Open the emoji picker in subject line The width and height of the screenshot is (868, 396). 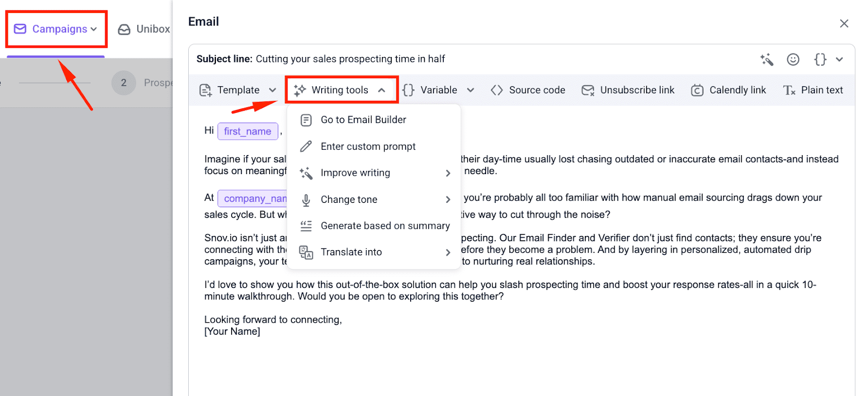pos(793,60)
